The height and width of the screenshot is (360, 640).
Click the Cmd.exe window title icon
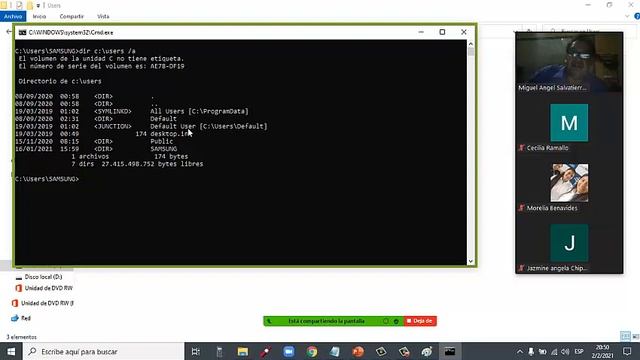[22, 32]
